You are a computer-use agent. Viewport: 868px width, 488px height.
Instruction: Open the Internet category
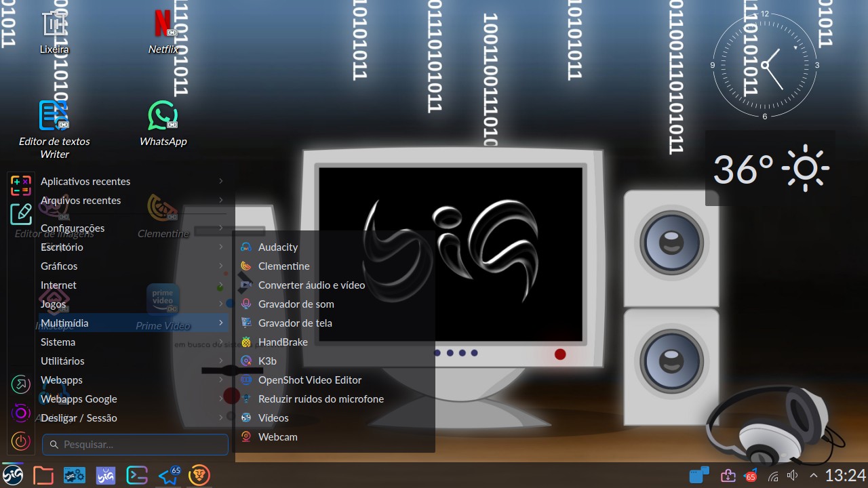(133, 285)
